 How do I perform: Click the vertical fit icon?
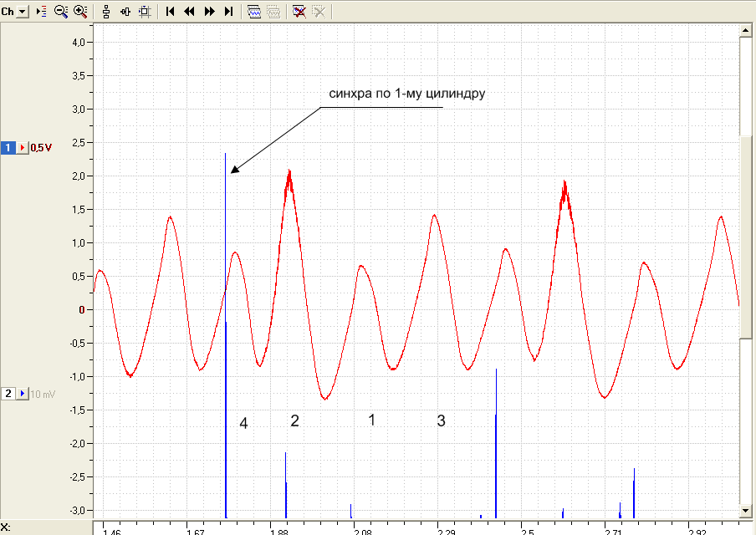(x=106, y=11)
